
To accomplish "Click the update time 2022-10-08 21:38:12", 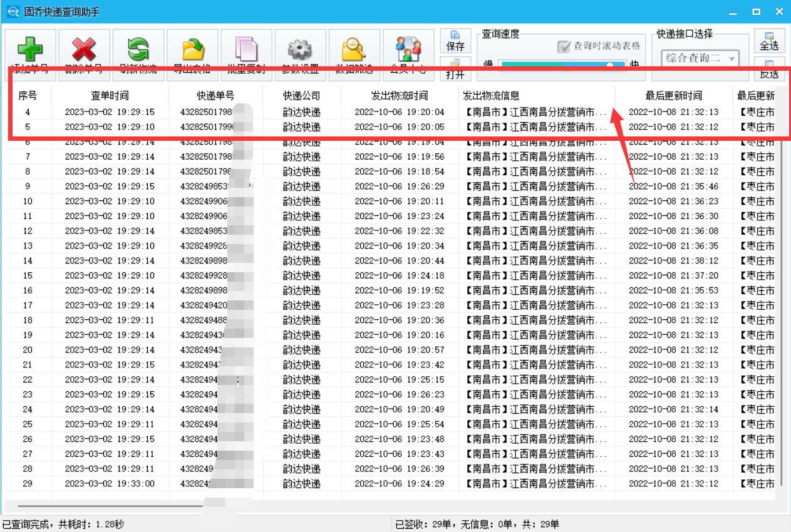I will point(674,261).
